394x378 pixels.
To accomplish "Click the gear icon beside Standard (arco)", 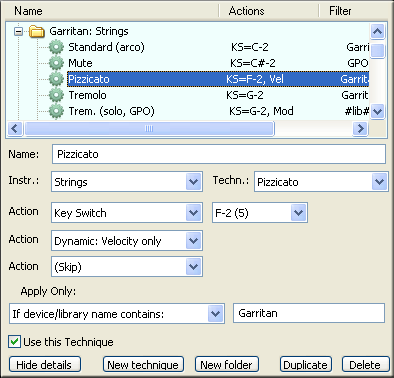I will (x=56, y=47).
